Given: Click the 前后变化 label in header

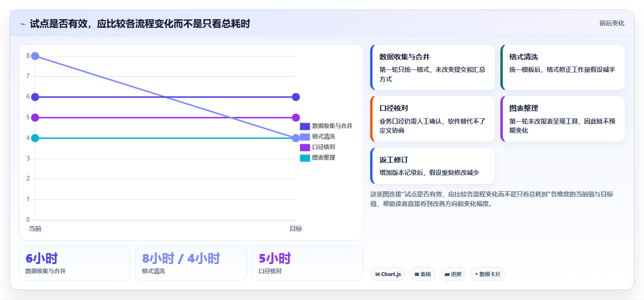Looking at the screenshot, I should [611, 23].
